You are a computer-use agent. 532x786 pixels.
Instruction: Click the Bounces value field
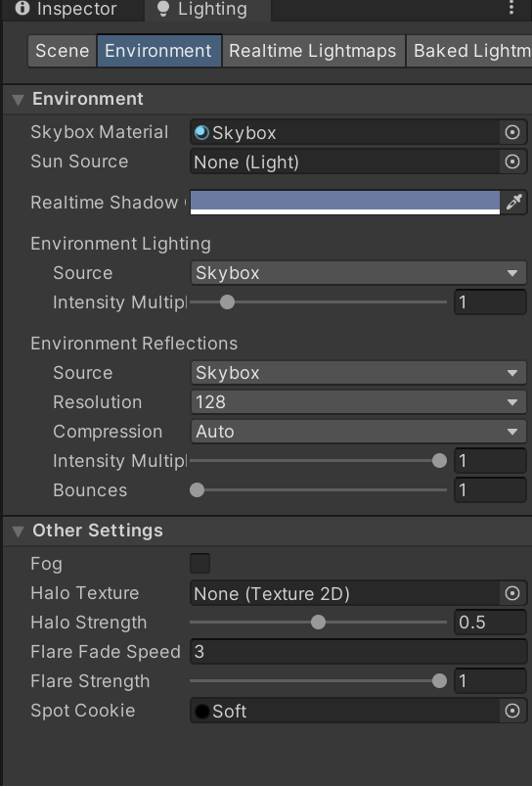tap(490, 490)
